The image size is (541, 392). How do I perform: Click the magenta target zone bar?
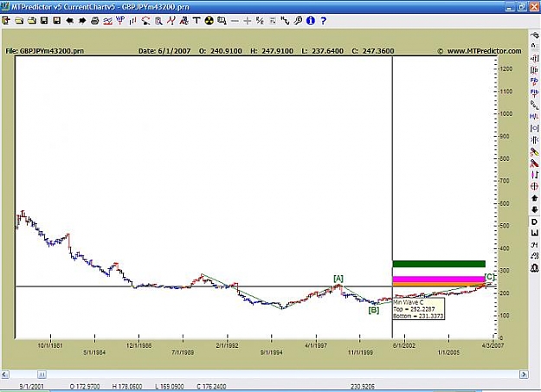click(439, 280)
